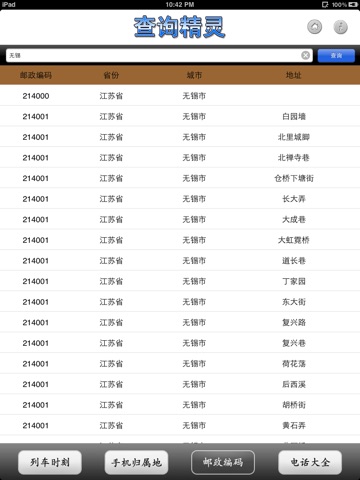Select the 黄石弄 address row
360x480 pixels.
180,426
